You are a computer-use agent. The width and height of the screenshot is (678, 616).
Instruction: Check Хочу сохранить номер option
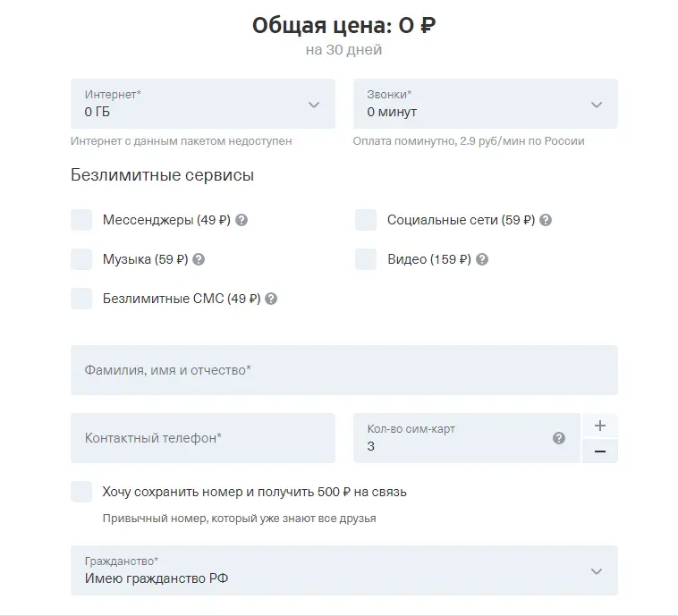click(x=81, y=492)
